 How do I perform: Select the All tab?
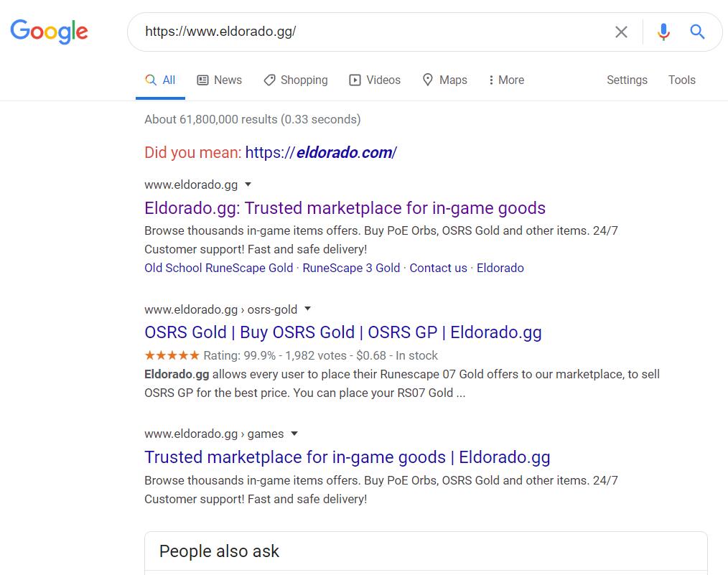tap(160, 80)
